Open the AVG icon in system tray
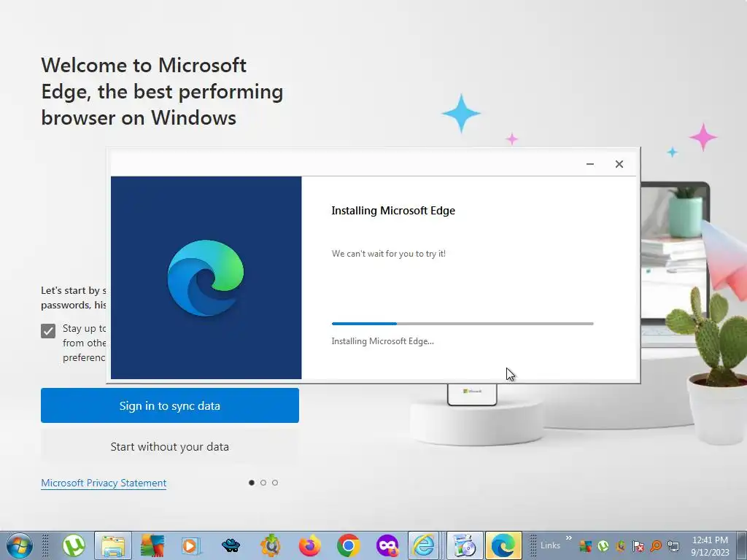 point(586,546)
